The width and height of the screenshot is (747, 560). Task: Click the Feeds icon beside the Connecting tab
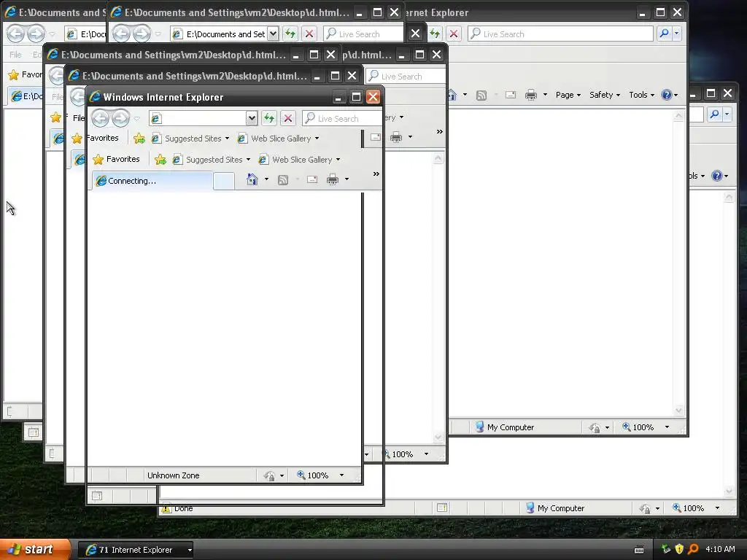coord(283,179)
